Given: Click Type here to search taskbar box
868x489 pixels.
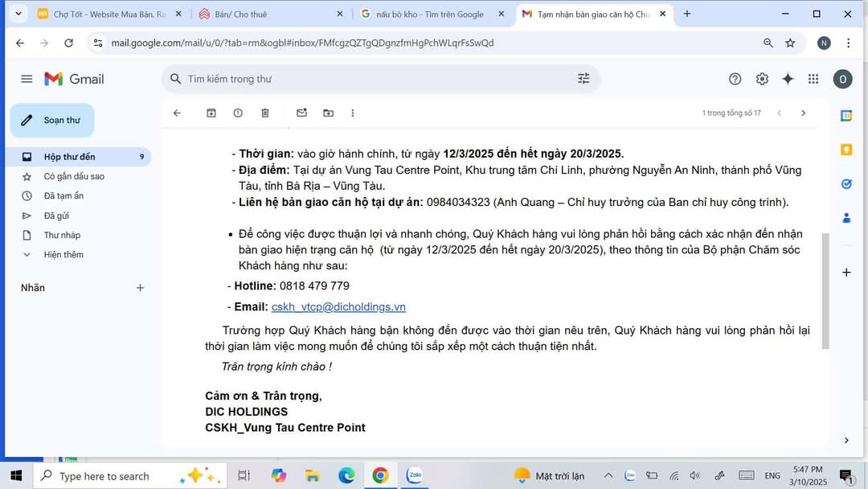Looking at the screenshot, I should click(x=129, y=475).
